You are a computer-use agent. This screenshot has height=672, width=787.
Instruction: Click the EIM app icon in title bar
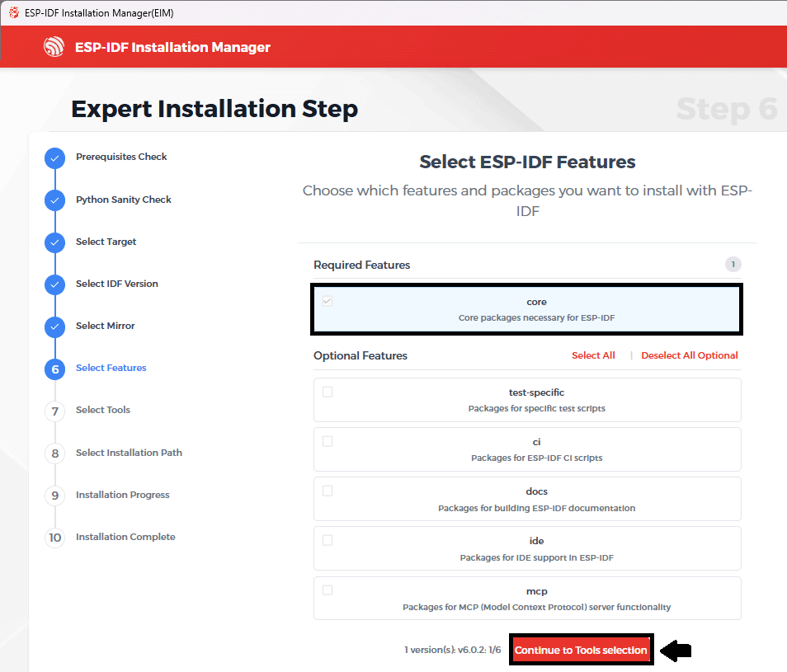[14, 12]
